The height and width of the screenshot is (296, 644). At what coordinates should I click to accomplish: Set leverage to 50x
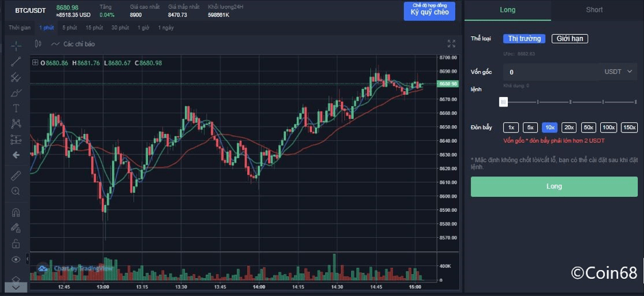tap(589, 128)
